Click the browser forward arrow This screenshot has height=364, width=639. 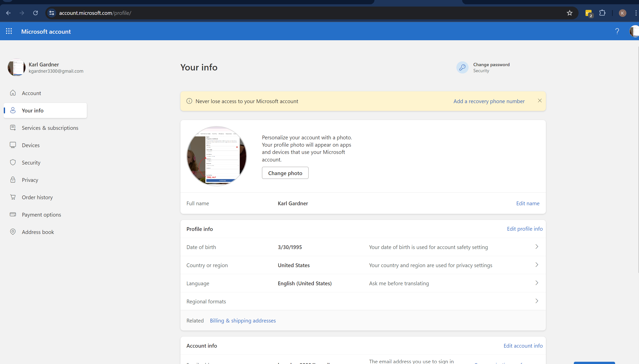[x=22, y=13]
